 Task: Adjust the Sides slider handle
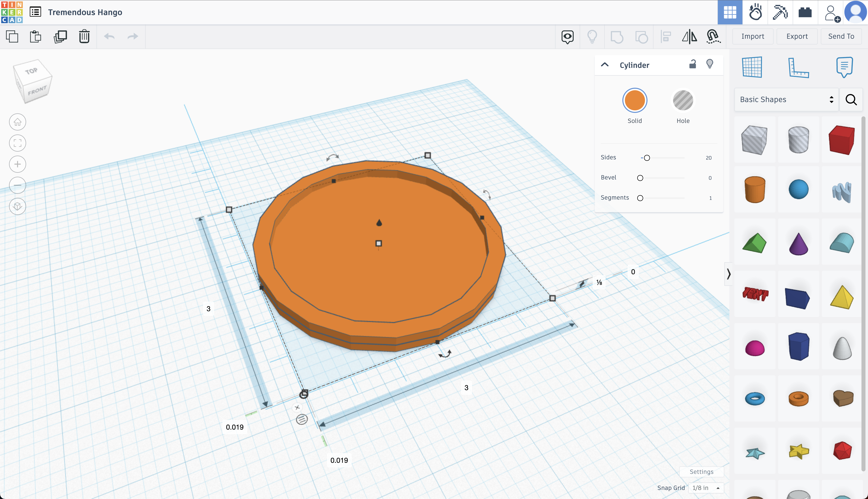(x=646, y=158)
